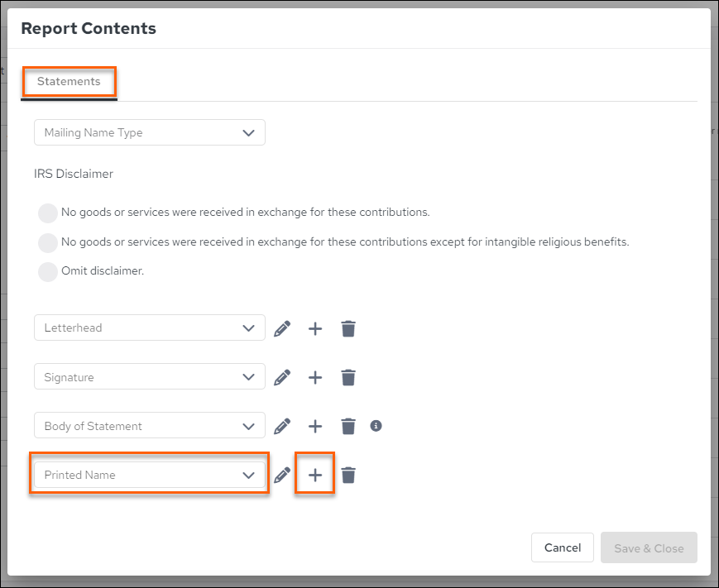Screen dimensions: 719x588
Task: Add a new Printed Name entry
Action: (315, 476)
